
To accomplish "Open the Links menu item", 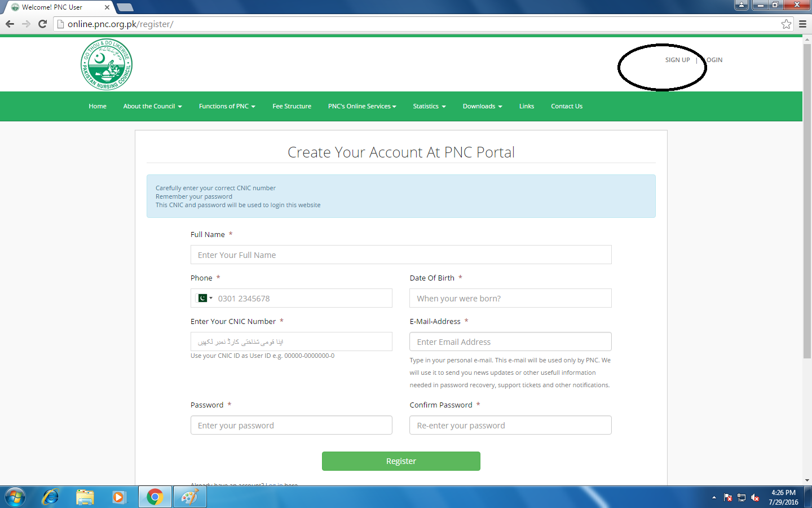I will (527, 106).
